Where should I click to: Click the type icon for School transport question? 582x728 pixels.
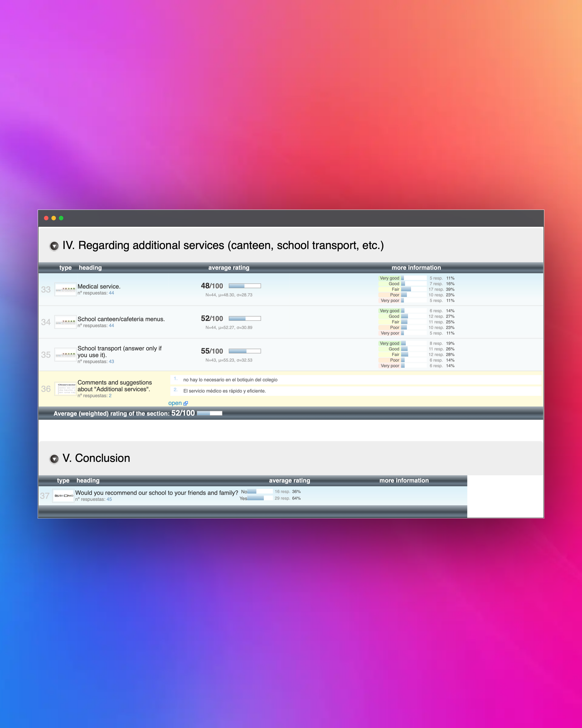tap(65, 355)
